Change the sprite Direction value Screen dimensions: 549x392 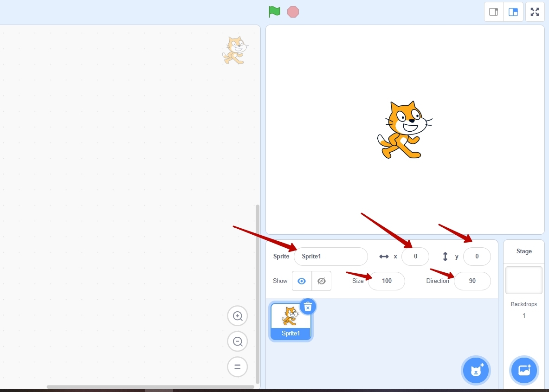(472, 281)
